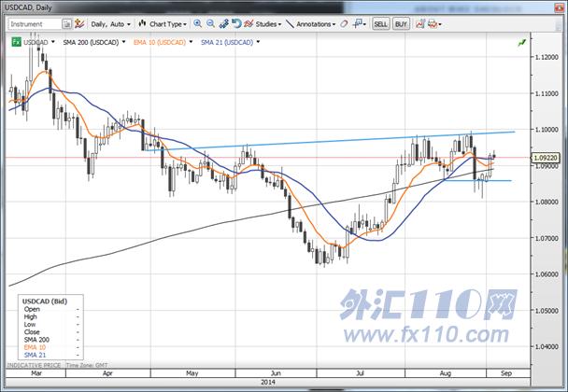
Task: Click the SMA 200 (USDCAD) legend label
Action: (91, 42)
